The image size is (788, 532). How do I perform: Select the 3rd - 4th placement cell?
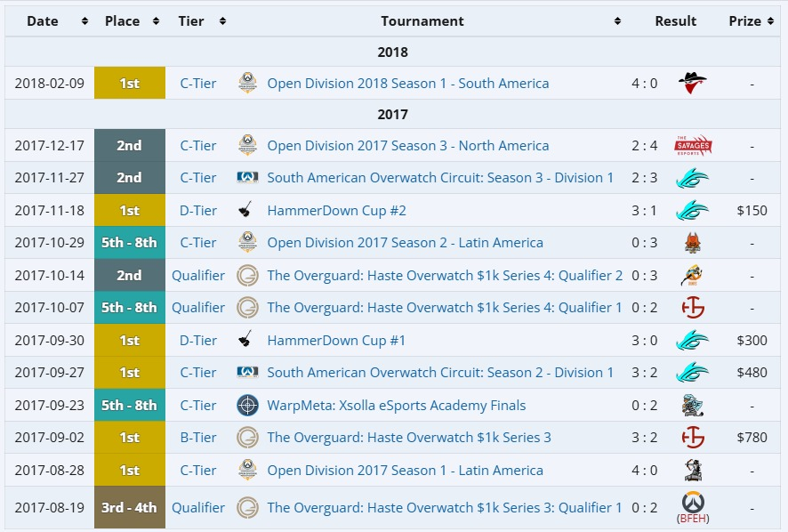click(x=130, y=507)
